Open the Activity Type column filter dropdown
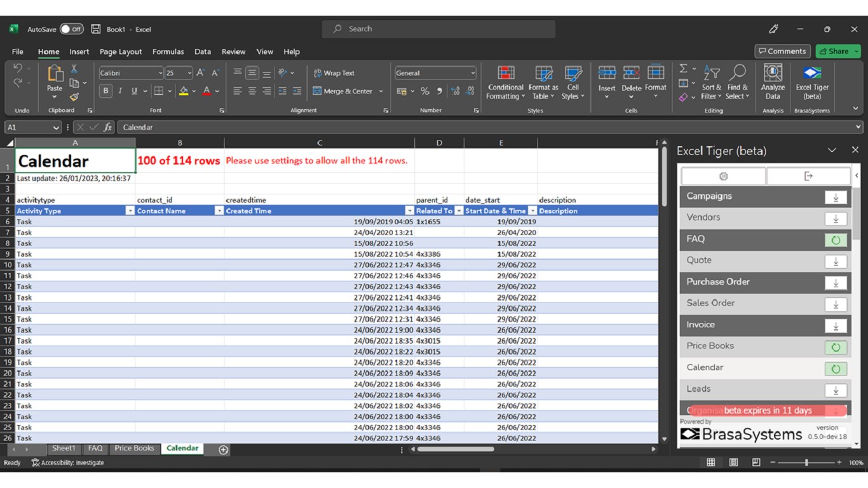The height and width of the screenshot is (488, 868). [130, 211]
